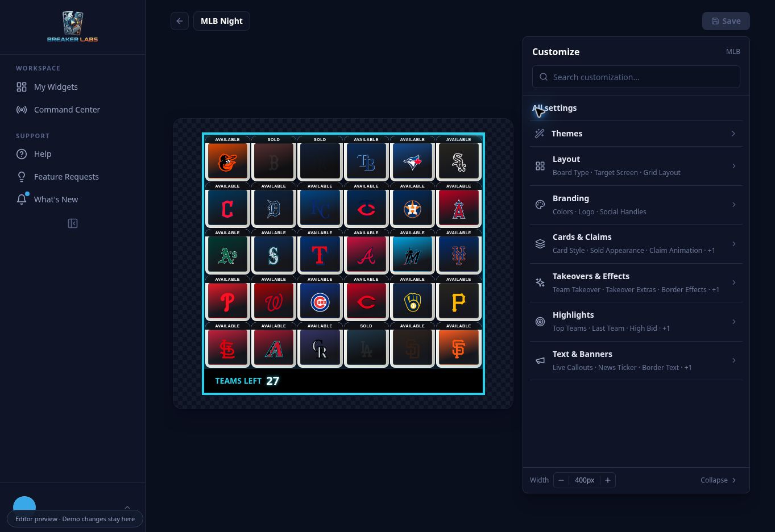Collapse the Customize panel
This screenshot has height=532, width=775.
coord(719,480)
